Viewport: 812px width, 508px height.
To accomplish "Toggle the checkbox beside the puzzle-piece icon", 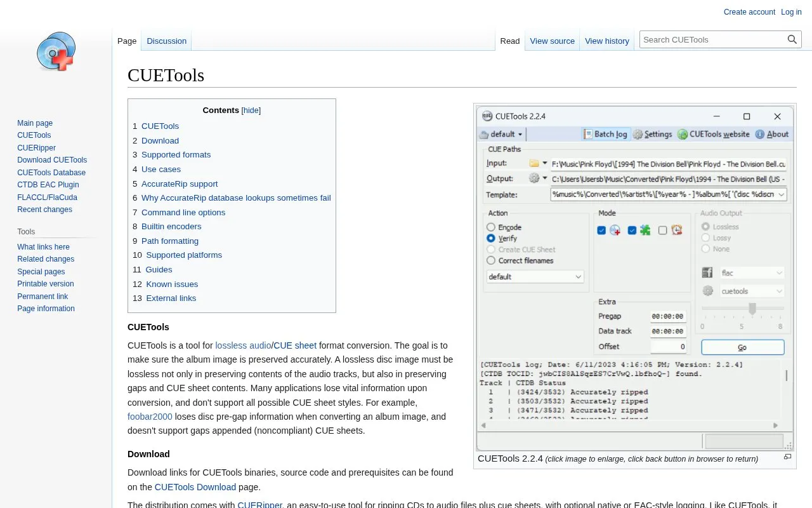I will [x=632, y=231].
